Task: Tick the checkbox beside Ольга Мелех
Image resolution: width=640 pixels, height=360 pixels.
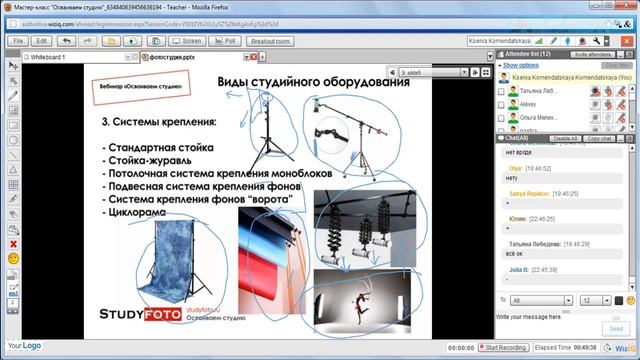Action: coord(501,118)
